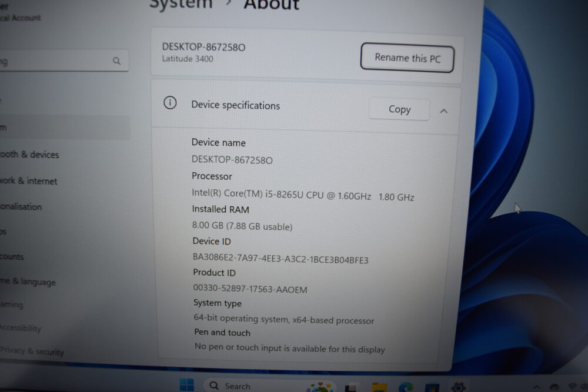Click the "Local Account" label in sidebar
Screen dimensions: 588x392
(21, 18)
